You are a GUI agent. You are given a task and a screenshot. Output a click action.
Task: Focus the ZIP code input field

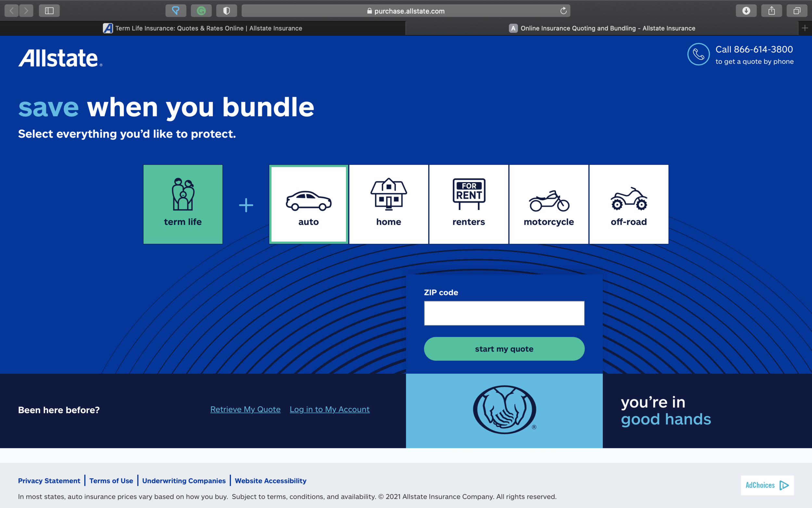504,313
